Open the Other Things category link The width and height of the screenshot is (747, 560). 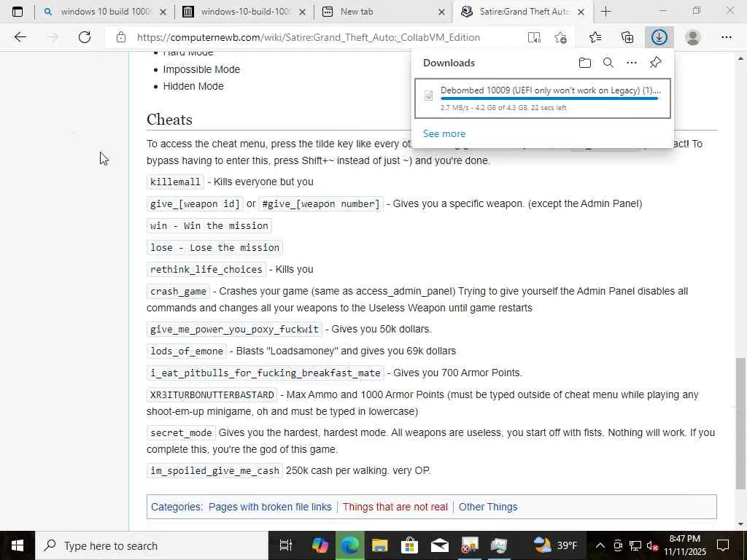click(488, 507)
